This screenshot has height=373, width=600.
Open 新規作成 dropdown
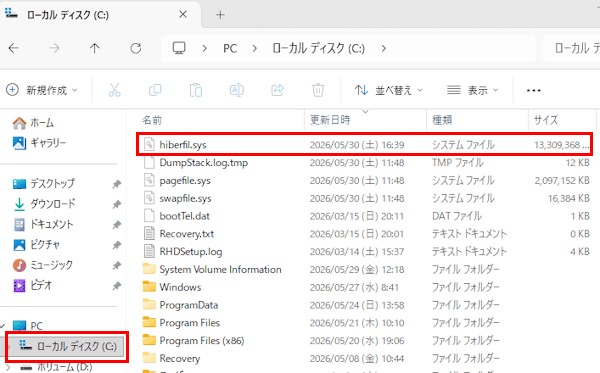[42, 90]
